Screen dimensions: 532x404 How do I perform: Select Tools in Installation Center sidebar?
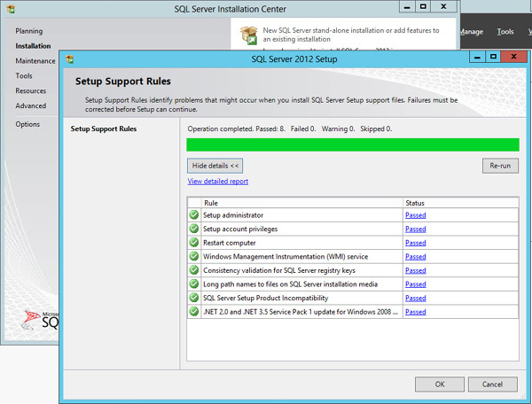pos(24,76)
